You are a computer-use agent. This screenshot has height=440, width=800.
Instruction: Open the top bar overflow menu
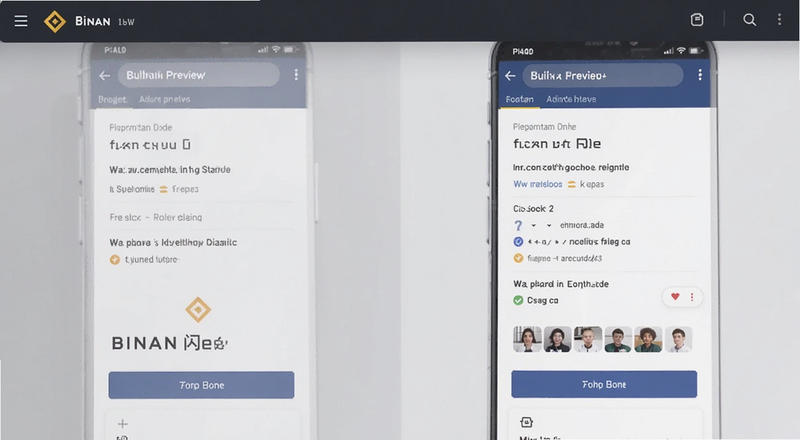[x=779, y=19]
